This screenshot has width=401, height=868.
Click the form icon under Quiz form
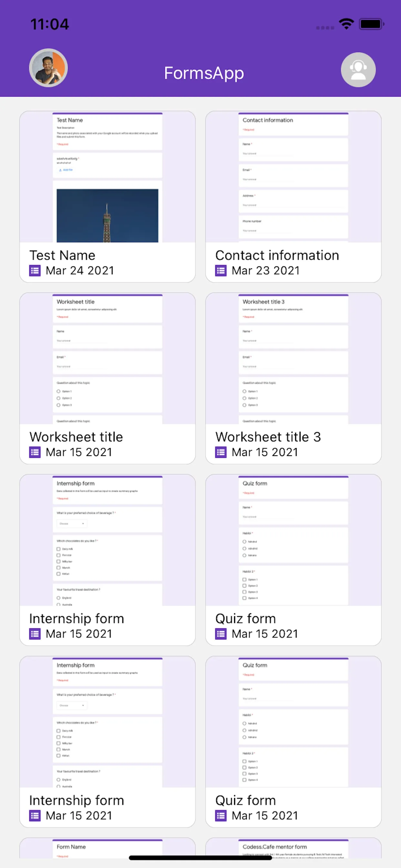click(x=221, y=634)
